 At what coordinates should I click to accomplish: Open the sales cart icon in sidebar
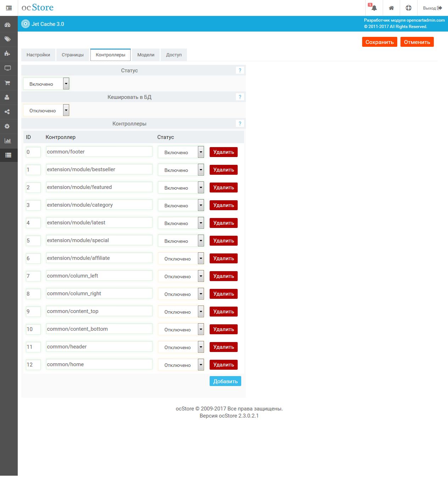7,83
